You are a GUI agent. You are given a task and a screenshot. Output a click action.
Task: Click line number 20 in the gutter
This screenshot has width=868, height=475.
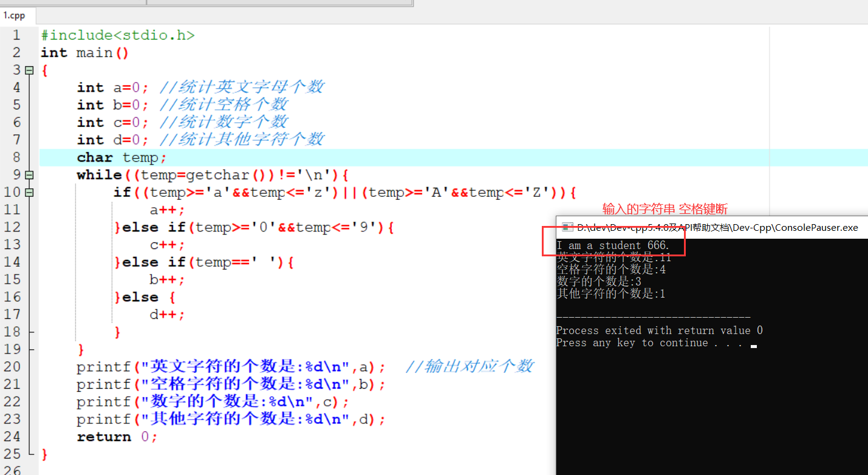[12, 367]
